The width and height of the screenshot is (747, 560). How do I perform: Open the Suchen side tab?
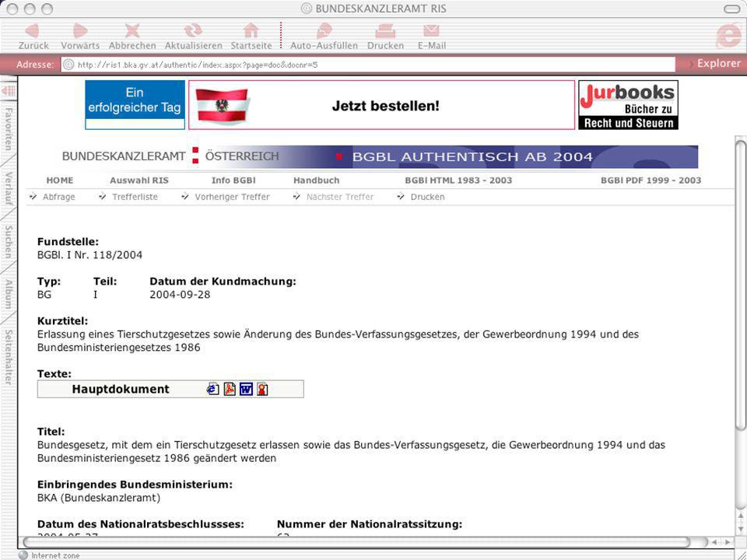pos(8,242)
